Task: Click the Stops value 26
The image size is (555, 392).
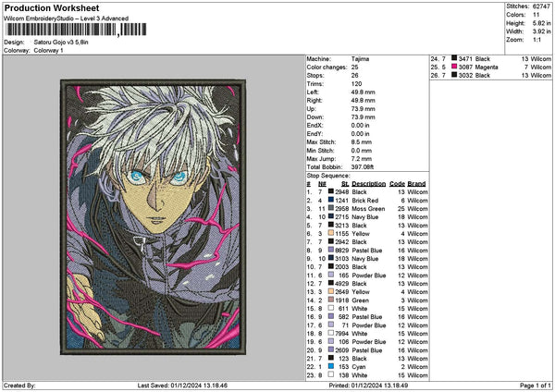Action: pos(354,76)
